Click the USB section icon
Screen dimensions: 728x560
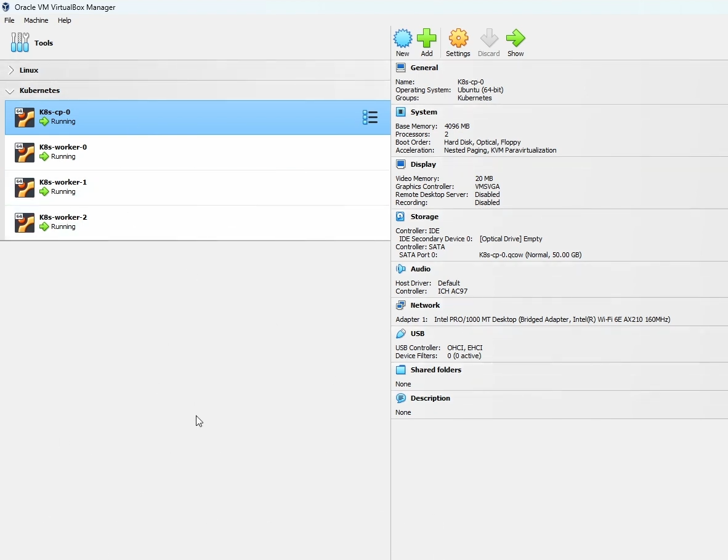point(401,334)
